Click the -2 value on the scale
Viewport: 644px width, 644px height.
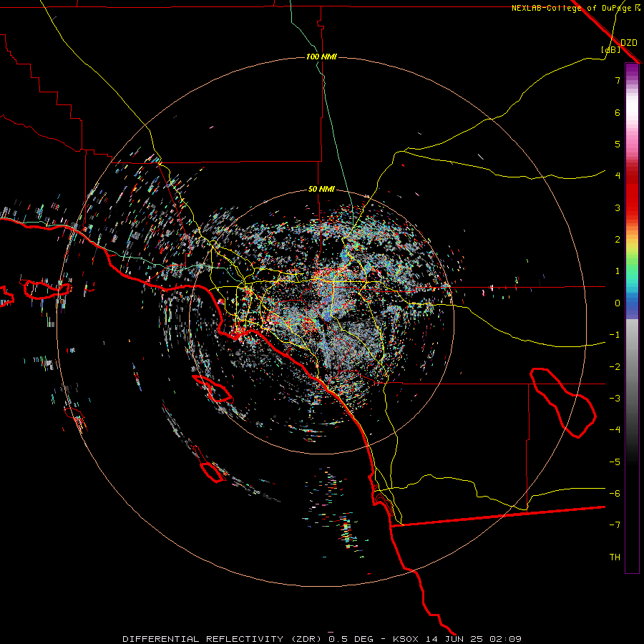[615, 367]
